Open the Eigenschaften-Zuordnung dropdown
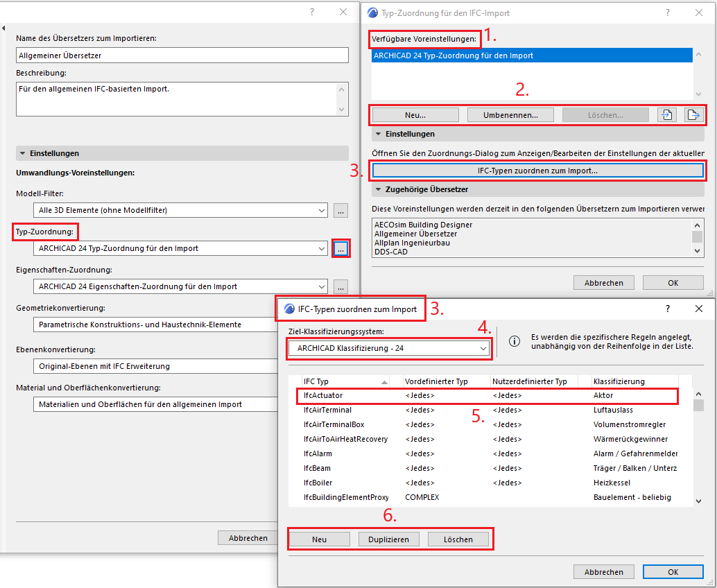The height and width of the screenshot is (588, 717). click(180, 286)
